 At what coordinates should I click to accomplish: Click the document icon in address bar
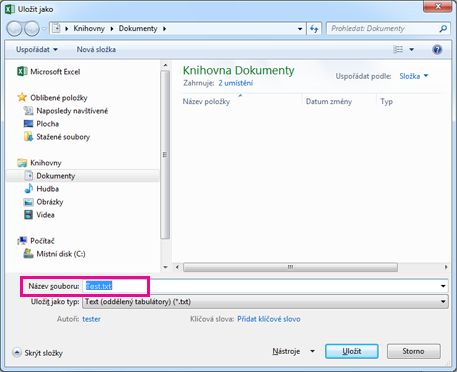56,28
